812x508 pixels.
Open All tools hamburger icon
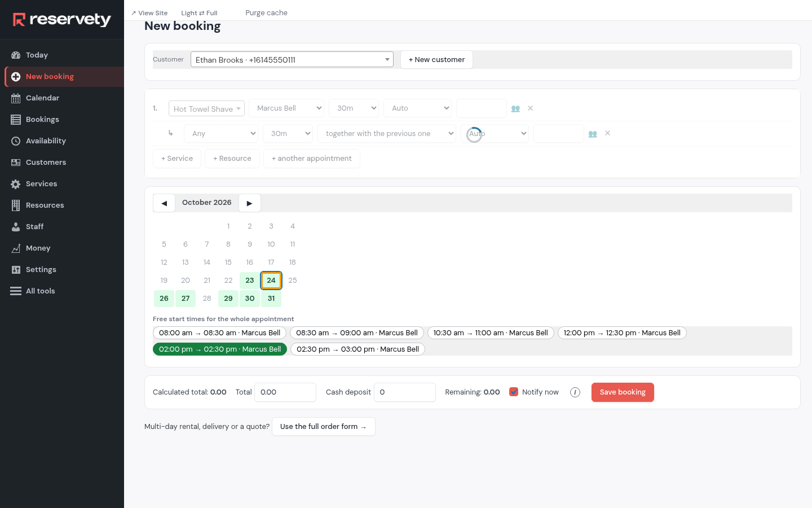pyautogui.click(x=16, y=291)
